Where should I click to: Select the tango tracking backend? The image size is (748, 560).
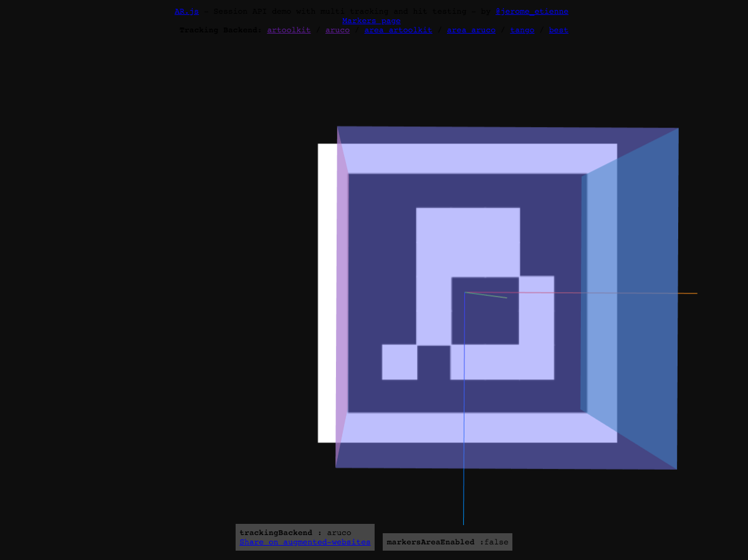coord(522,30)
